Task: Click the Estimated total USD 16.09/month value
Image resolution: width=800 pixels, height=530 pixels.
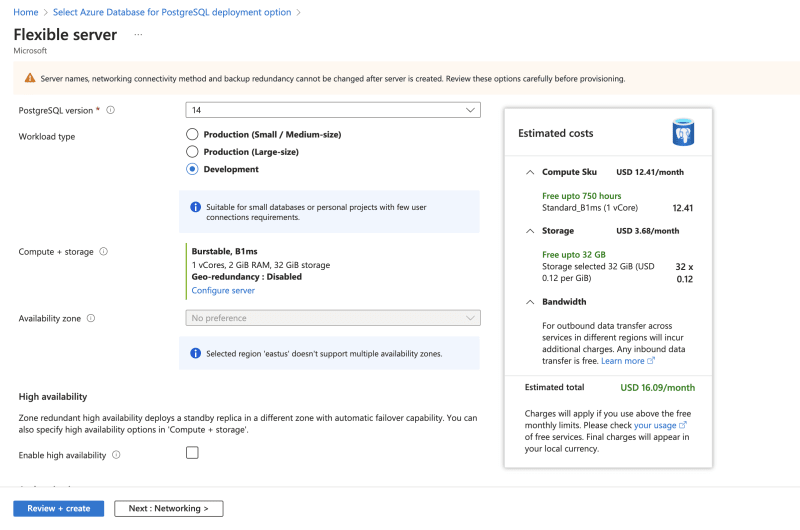Action: [657, 388]
